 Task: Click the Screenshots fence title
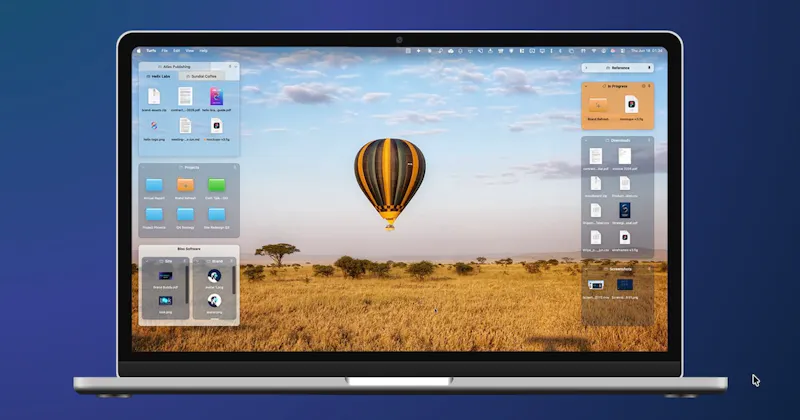click(x=620, y=269)
